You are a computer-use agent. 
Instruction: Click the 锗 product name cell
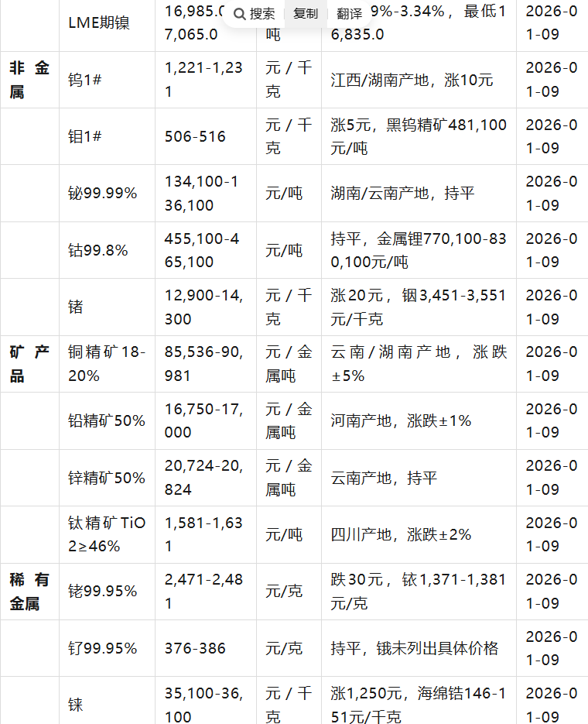coord(76,307)
